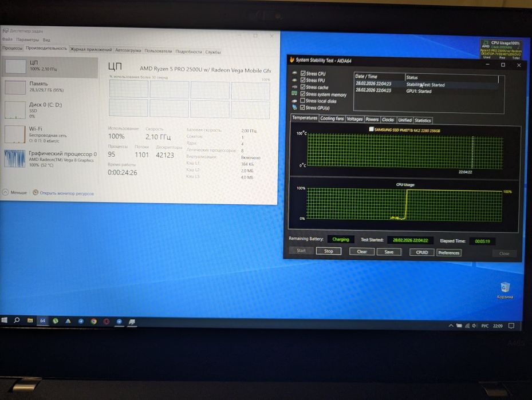Click the Stress cache icon
The height and width of the screenshot is (400, 532).
[294, 87]
